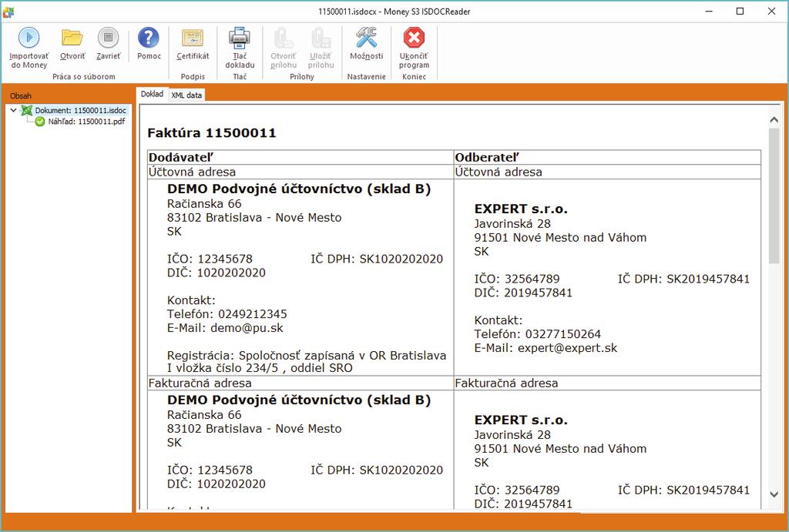Click the disabled Uložiť prílohu icon
789x532 pixels.
tap(321, 38)
